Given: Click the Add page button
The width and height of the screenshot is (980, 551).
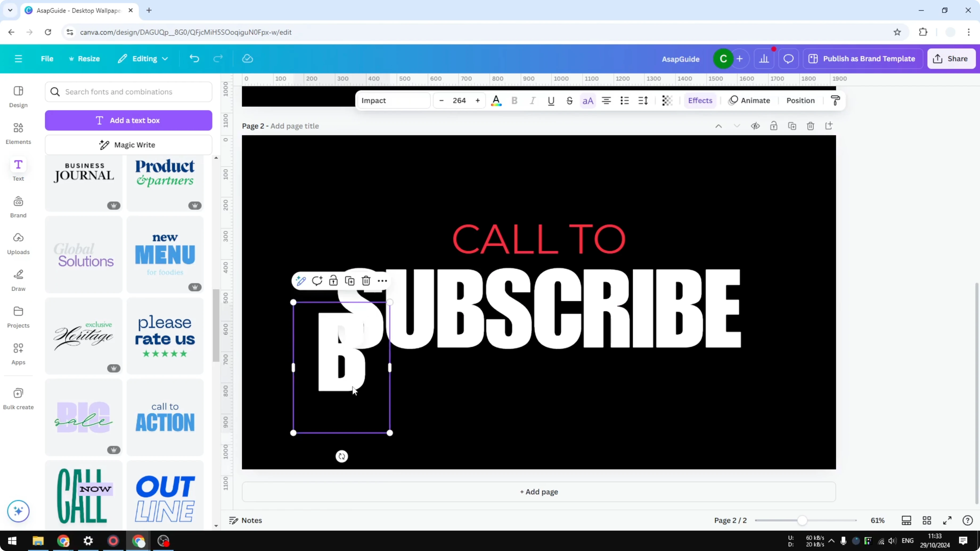Looking at the screenshot, I should [538, 492].
